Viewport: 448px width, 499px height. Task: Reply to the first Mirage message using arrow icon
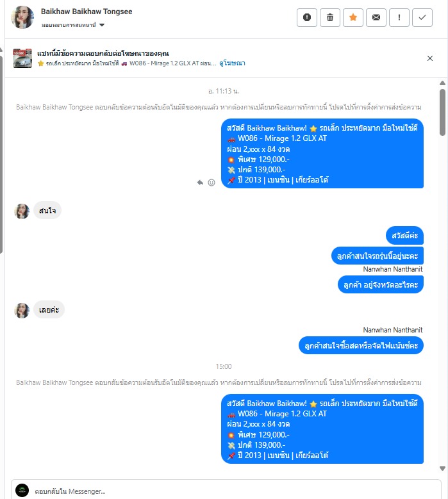pyautogui.click(x=200, y=183)
